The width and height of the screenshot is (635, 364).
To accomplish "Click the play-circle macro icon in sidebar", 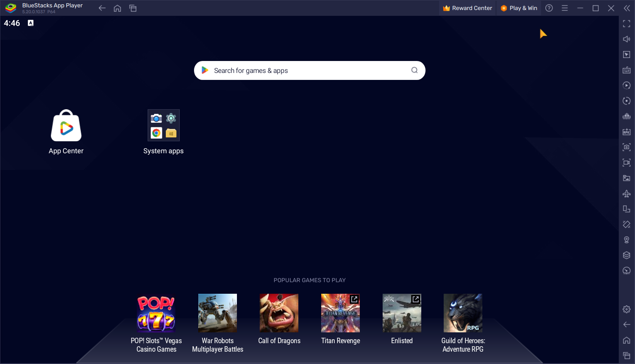I will click(626, 85).
